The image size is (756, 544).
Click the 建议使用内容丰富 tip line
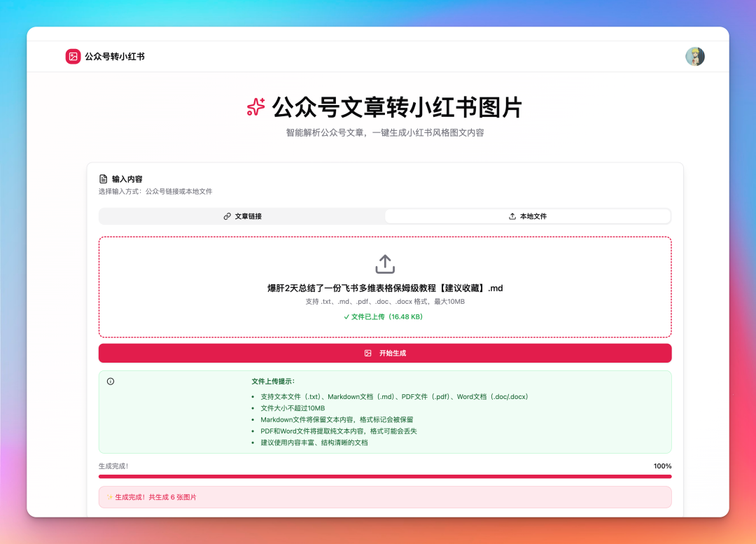pyautogui.click(x=314, y=442)
